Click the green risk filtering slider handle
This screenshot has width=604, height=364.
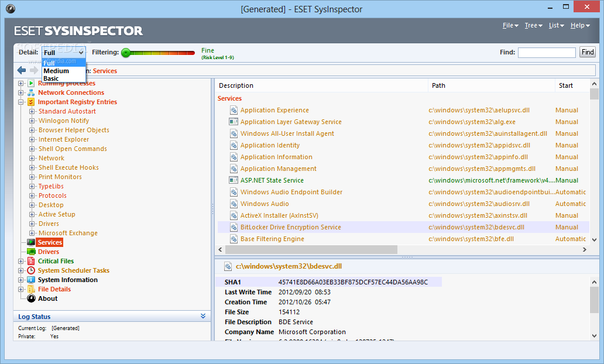pos(126,53)
